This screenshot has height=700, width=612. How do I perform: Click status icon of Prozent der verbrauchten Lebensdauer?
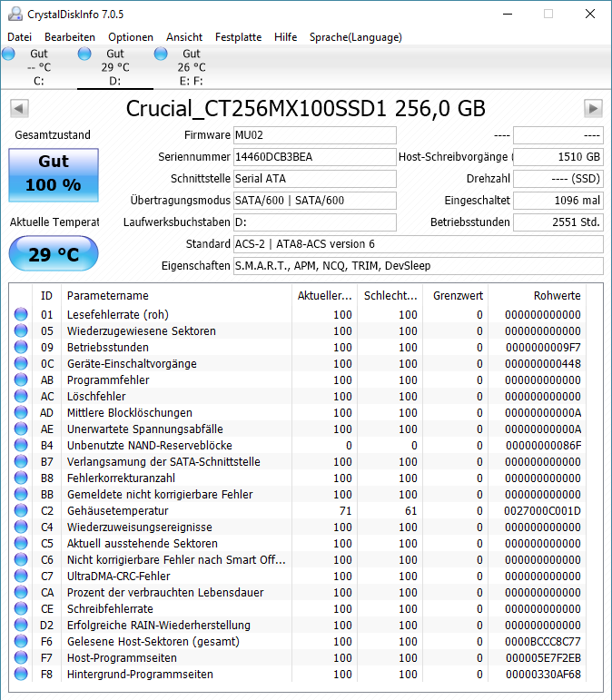click(x=21, y=592)
